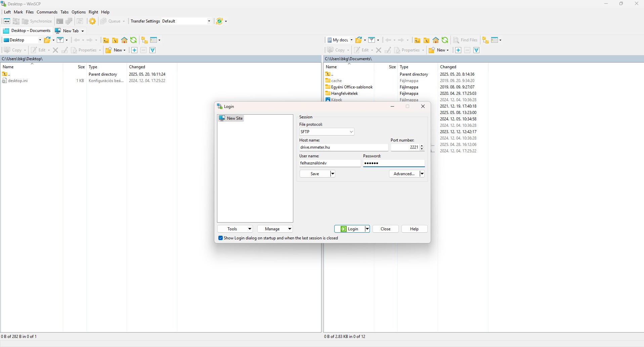644x347 pixels.
Task: Sort left panel by Changed column
Action: coord(152,67)
